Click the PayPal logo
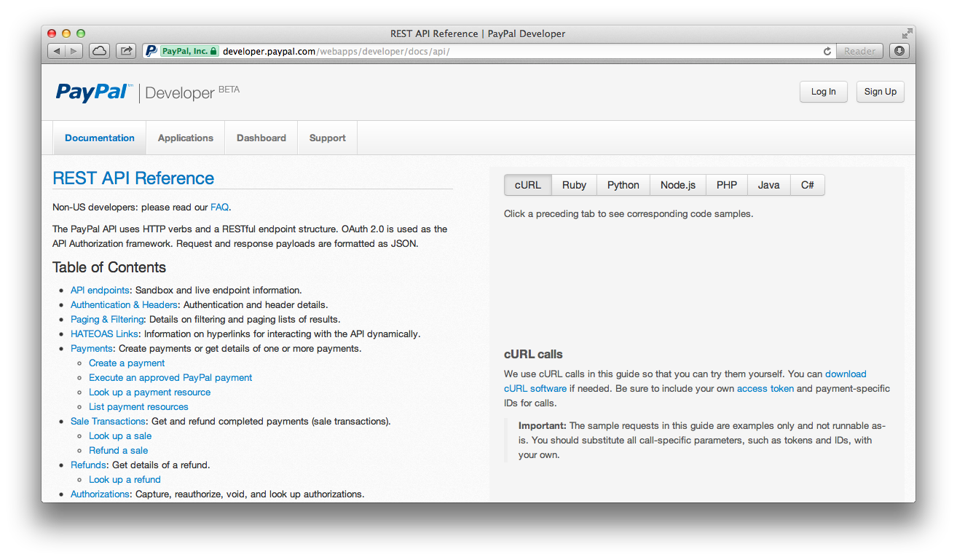957x560 pixels. (94, 92)
